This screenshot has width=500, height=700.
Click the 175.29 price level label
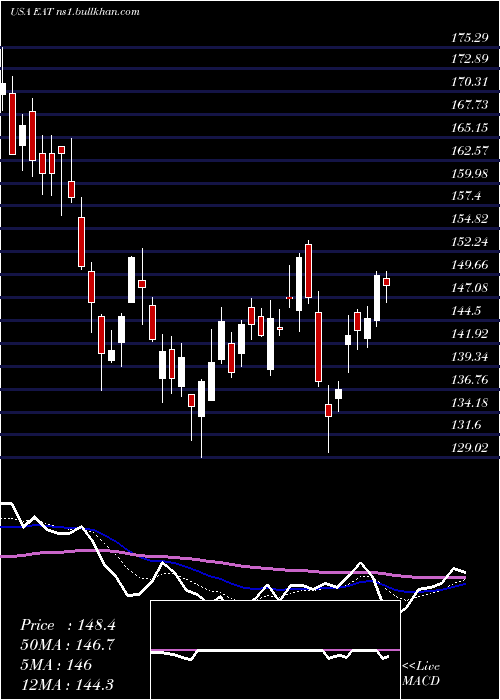pyautogui.click(x=470, y=38)
